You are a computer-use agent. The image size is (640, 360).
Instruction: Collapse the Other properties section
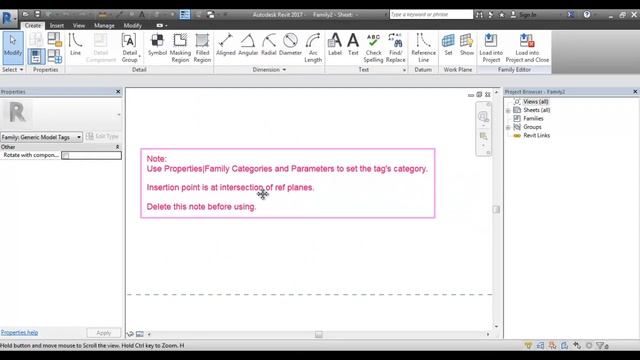(x=118, y=147)
